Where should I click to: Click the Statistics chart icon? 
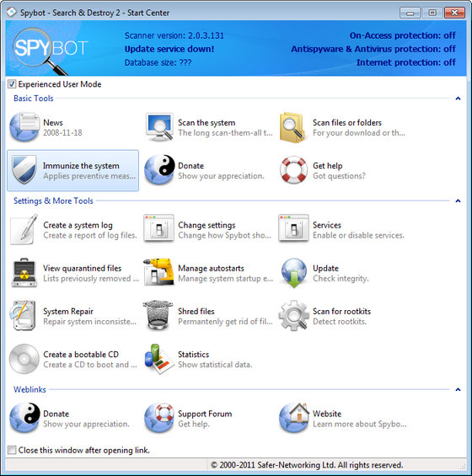(159, 359)
